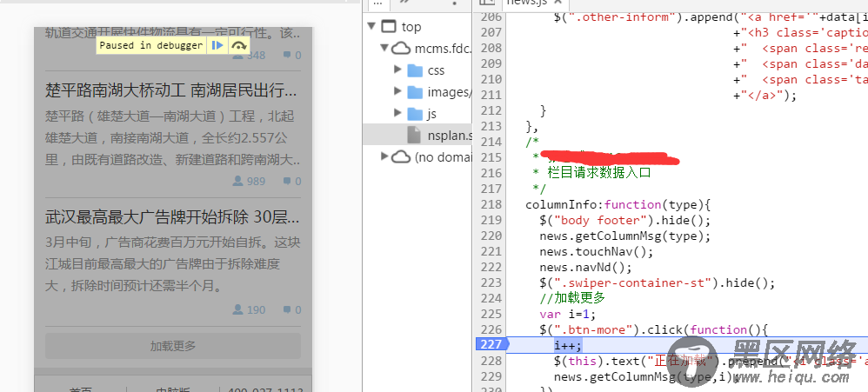Set breakpoint on line 218
Viewport: 868px width, 392px height.
(x=490, y=204)
